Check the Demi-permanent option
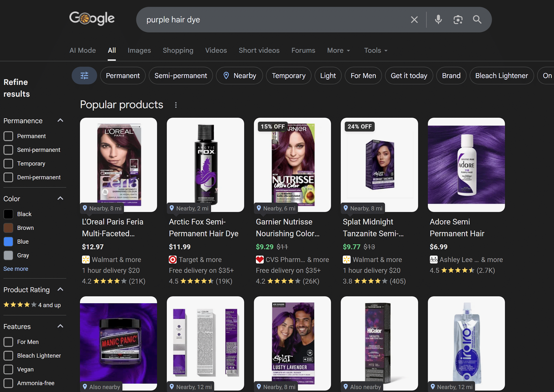This screenshot has width=554, height=392. pos(8,177)
